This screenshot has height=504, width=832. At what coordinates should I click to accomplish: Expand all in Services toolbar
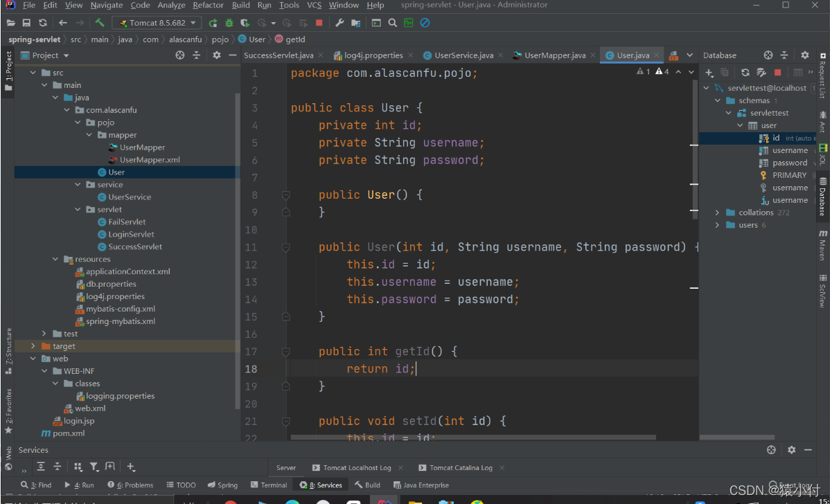[x=41, y=467]
